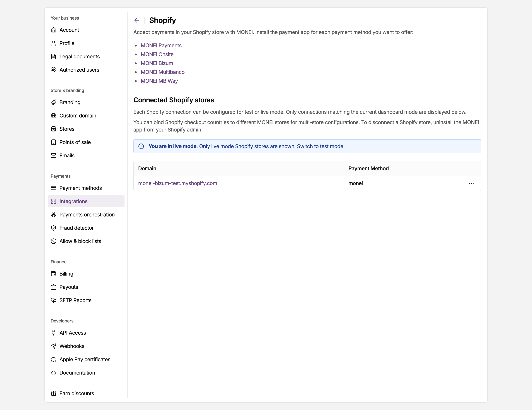Open Branding settings
The image size is (532, 410).
pos(86,102)
